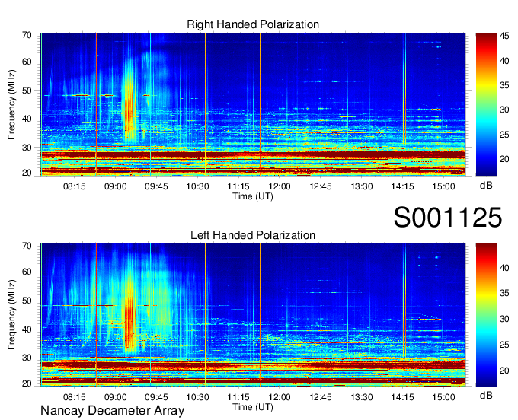The height and width of the screenshot is (420, 518).
Task: Click 30 on bottom color bar scale
Action: [x=504, y=319]
